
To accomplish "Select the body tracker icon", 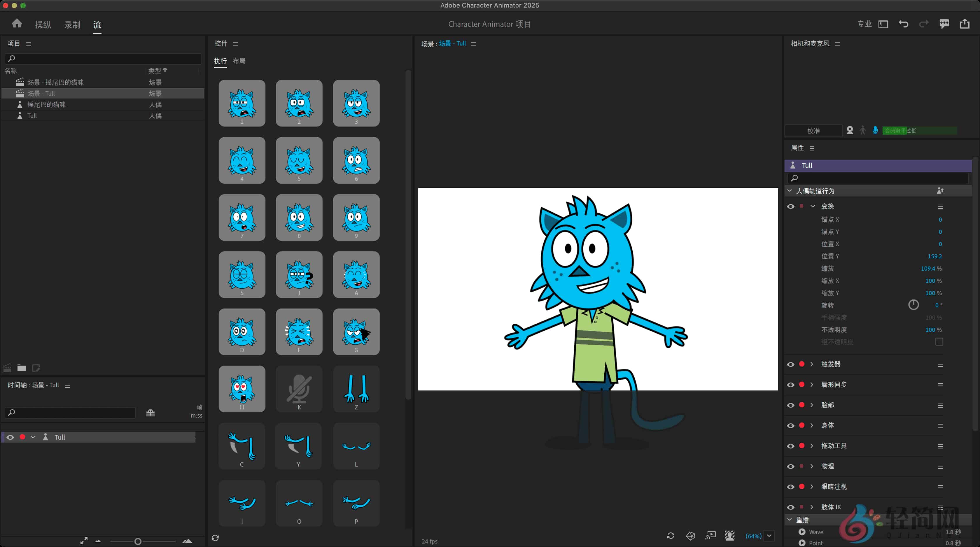I will [862, 130].
